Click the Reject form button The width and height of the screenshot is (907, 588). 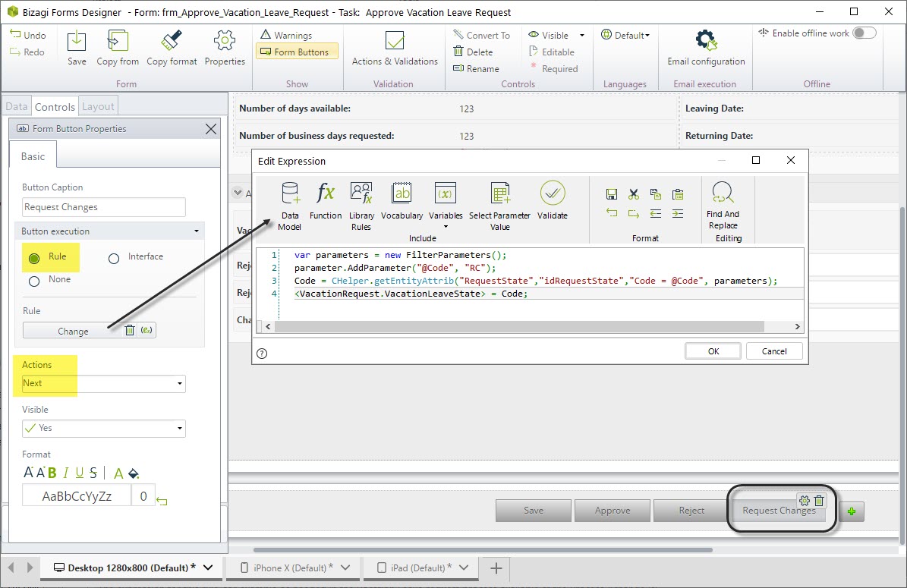click(691, 511)
